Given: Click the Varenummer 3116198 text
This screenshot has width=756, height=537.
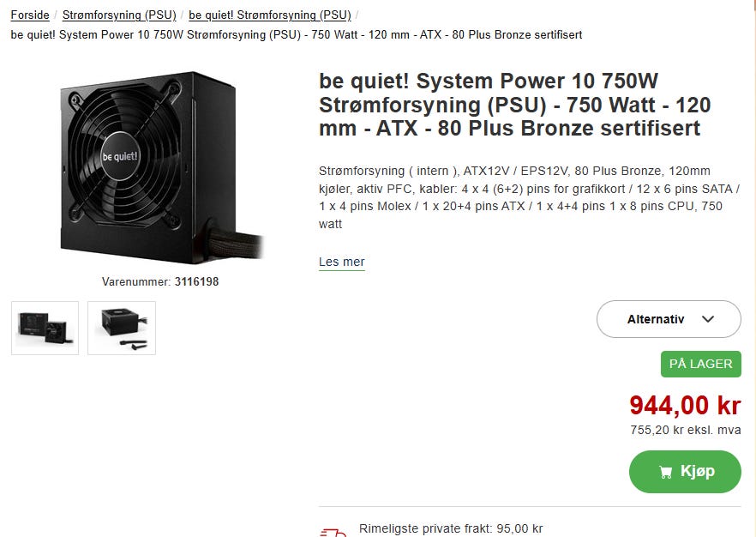Looking at the screenshot, I should [160, 281].
